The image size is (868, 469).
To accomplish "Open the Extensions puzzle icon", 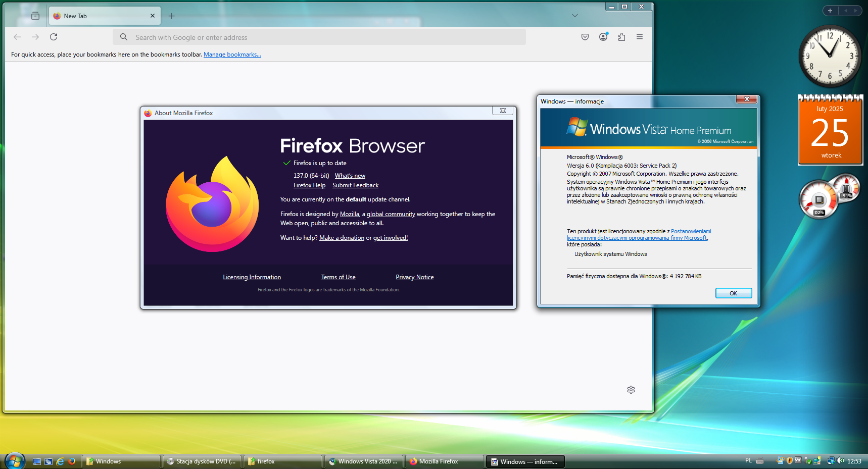I will click(621, 37).
